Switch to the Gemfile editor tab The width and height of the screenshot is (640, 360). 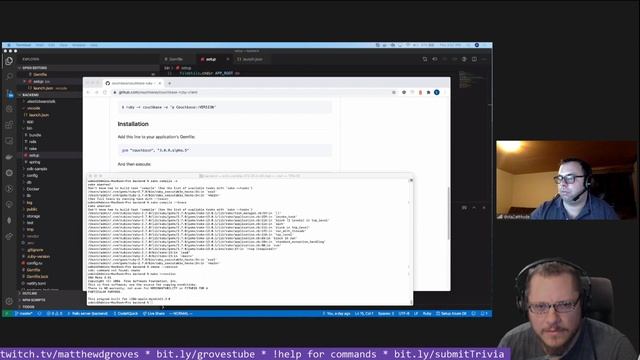pyautogui.click(x=176, y=59)
